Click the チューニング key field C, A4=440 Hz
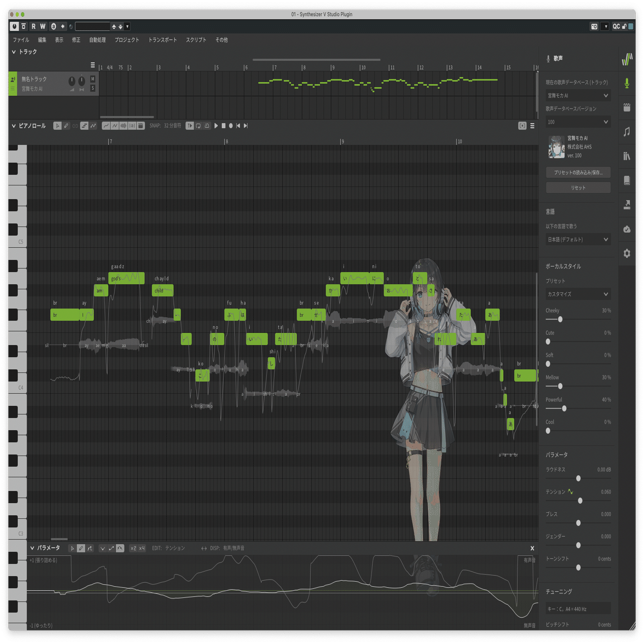 tap(578, 609)
